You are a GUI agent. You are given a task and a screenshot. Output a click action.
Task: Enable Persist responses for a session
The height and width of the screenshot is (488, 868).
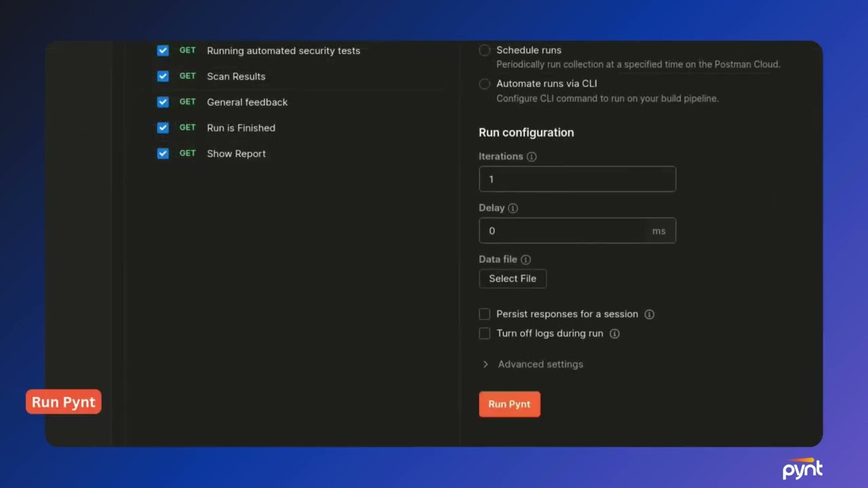pyautogui.click(x=484, y=314)
